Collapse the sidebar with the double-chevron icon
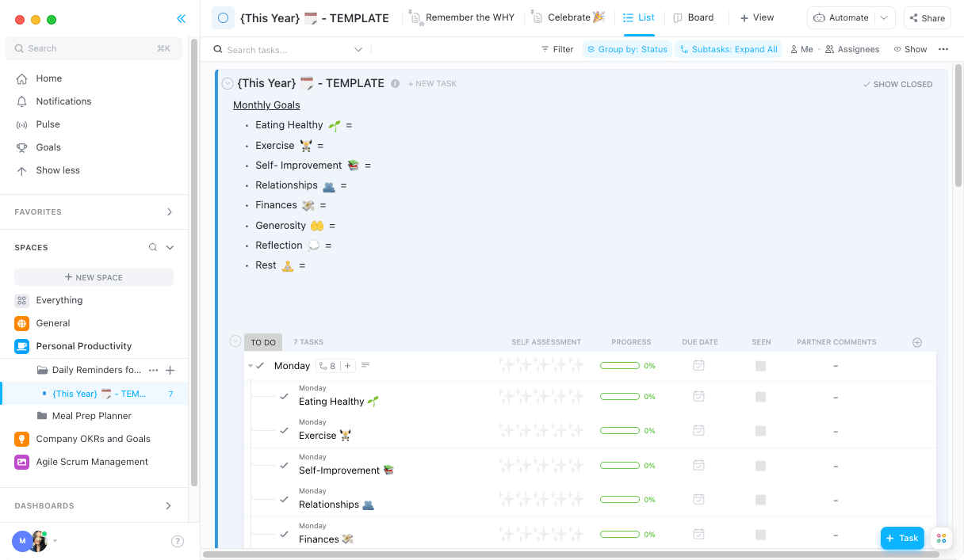 coord(181,17)
